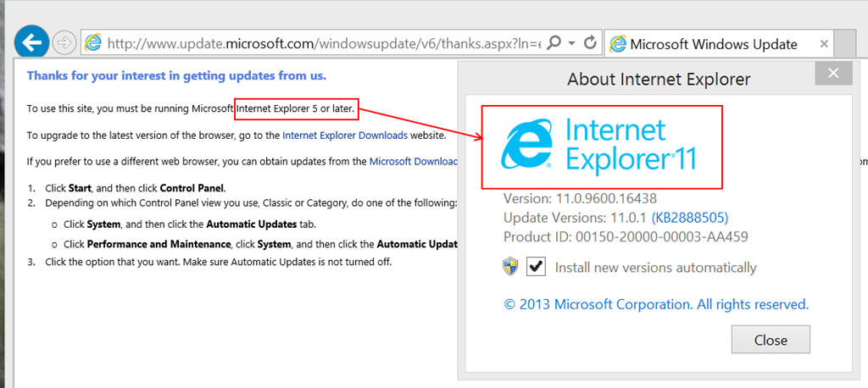This screenshot has height=388, width=868.
Task: Click the search magnifier icon in address bar
Action: pyautogui.click(x=554, y=42)
